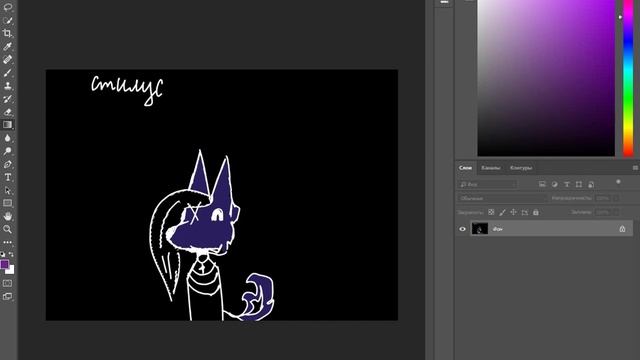The image size is (640, 360).
Task: Lock artboard auto-nesting
Action: [524, 212]
